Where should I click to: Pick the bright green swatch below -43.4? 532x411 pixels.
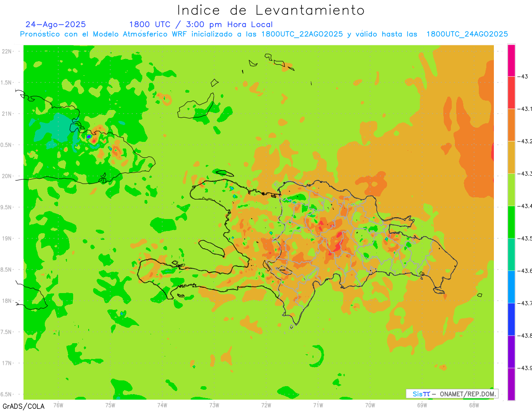(511, 222)
